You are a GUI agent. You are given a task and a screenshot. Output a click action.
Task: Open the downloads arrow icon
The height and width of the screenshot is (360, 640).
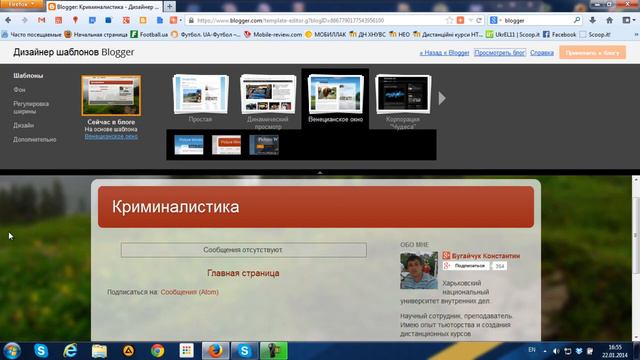pos(592,20)
